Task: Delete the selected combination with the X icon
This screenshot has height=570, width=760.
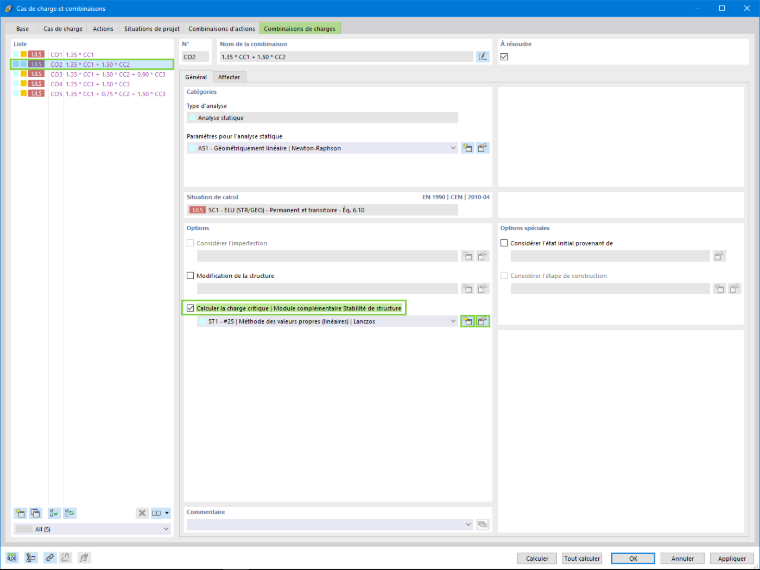Action: click(x=142, y=513)
